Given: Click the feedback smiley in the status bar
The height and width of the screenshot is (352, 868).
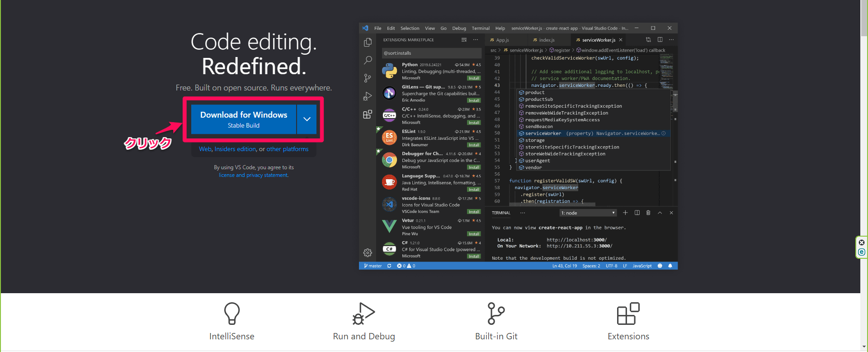Looking at the screenshot, I should pos(660,266).
